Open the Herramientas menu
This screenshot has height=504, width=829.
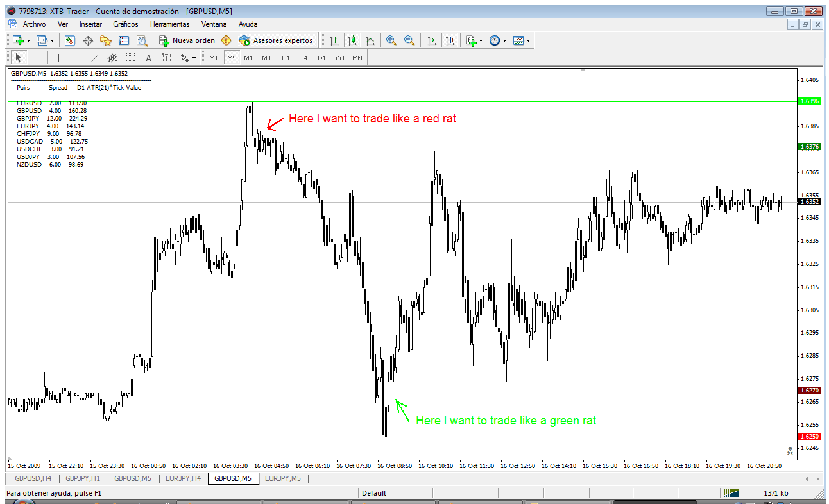pyautogui.click(x=170, y=24)
